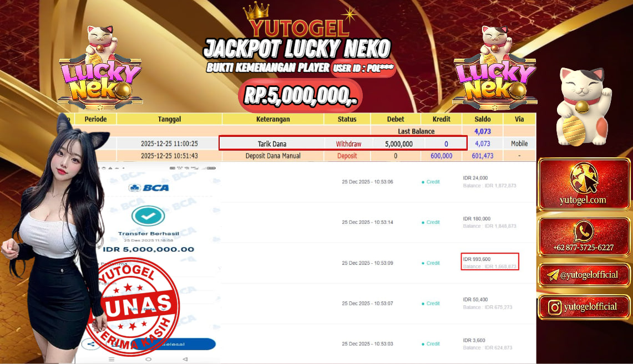Image resolution: width=633 pixels, height=364 pixels.
Task: Click the Instagram camera icon
Action: pos(555,307)
